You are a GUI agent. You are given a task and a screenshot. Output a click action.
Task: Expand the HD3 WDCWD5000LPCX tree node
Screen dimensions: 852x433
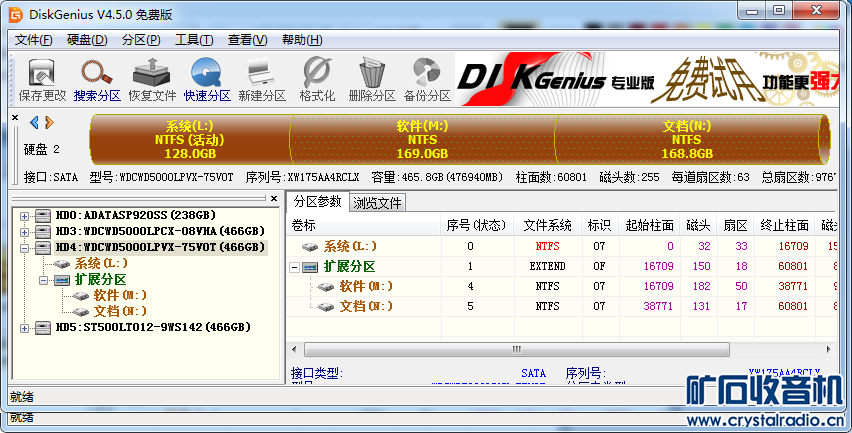(x=24, y=232)
